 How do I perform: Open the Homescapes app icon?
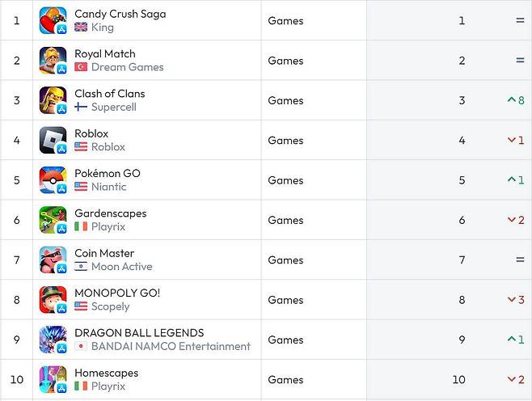point(53,379)
